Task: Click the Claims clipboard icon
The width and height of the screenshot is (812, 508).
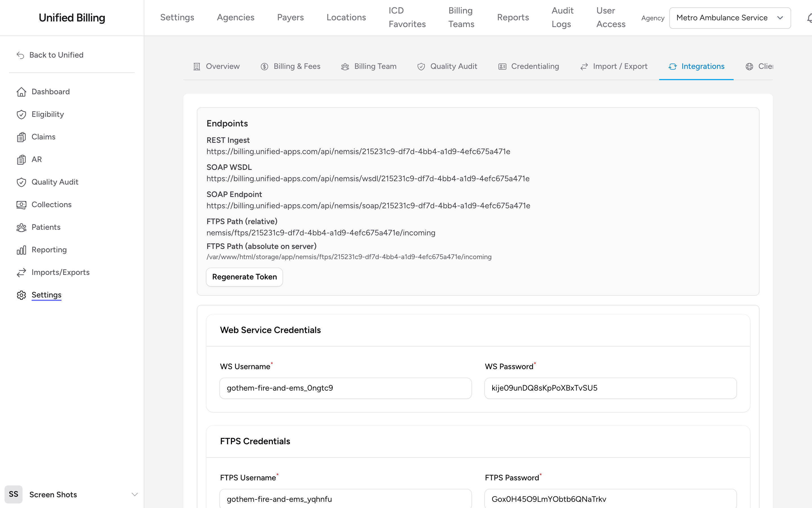Action: pos(21,137)
